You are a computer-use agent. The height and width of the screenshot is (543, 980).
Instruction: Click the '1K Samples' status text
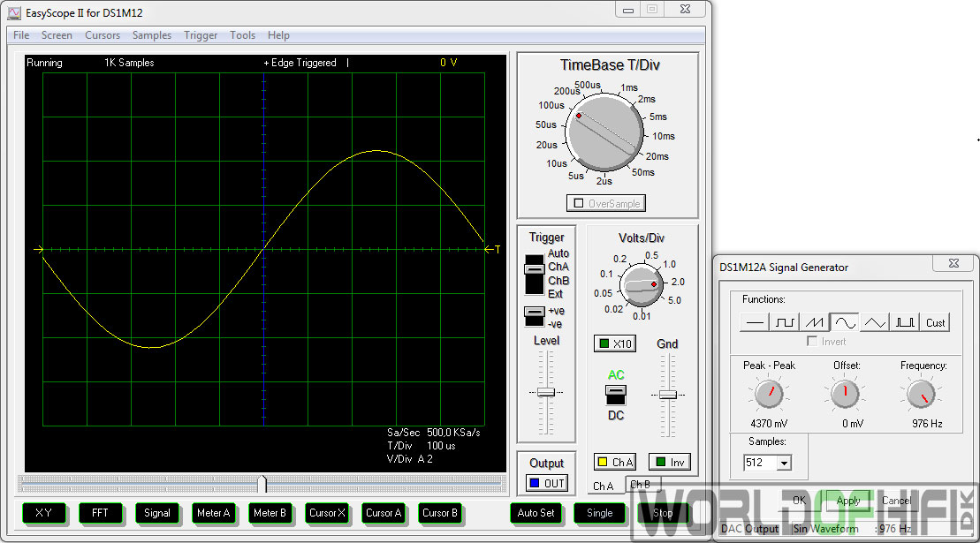(129, 63)
